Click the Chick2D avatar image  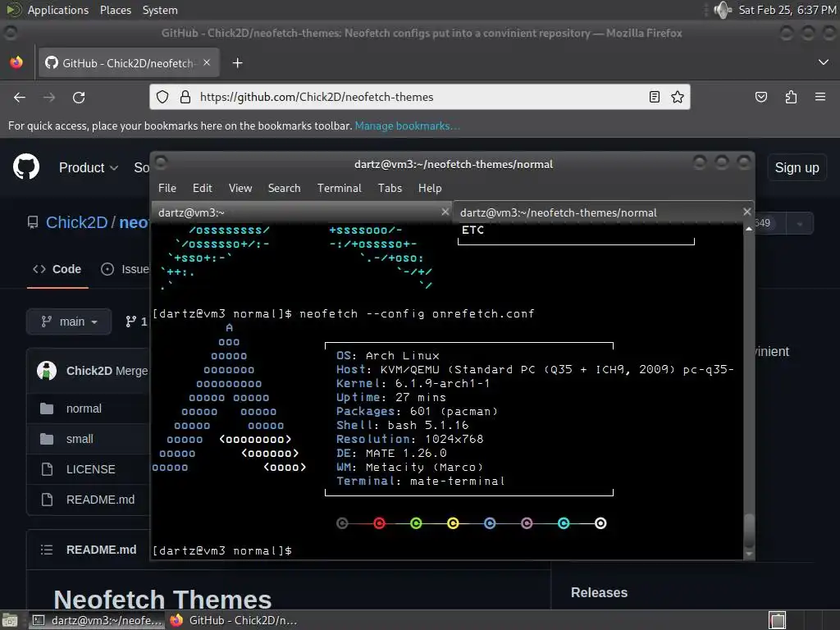pos(47,370)
